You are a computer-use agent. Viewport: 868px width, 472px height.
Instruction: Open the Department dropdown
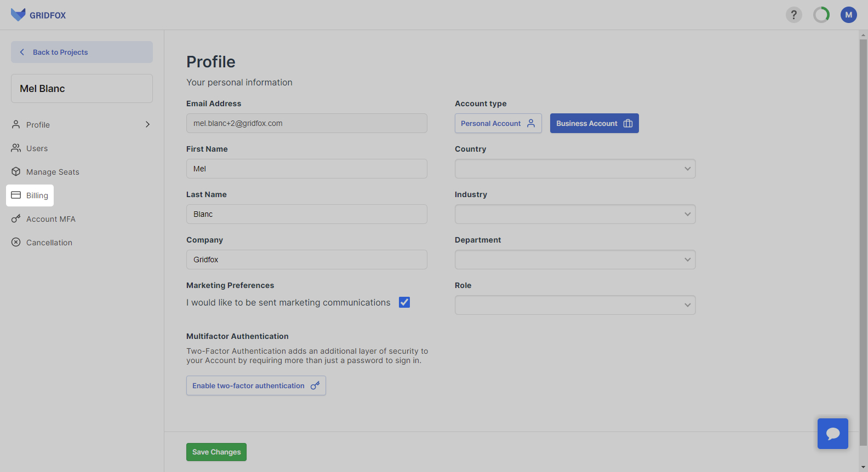(x=575, y=260)
